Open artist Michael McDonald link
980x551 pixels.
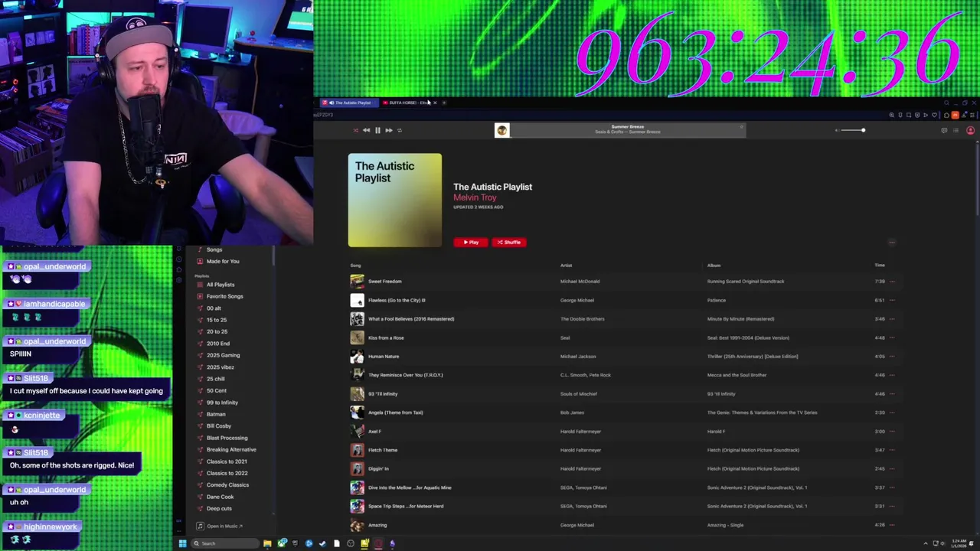(580, 282)
